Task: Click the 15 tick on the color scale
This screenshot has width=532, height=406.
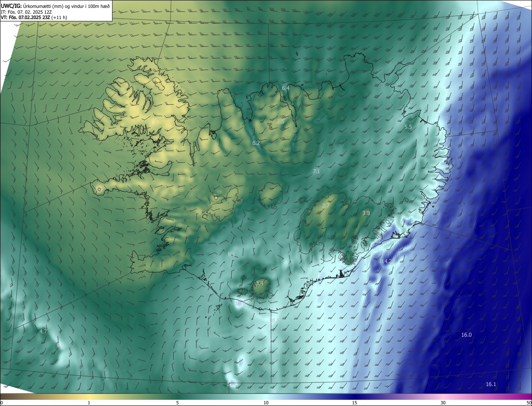Action: coord(355,403)
